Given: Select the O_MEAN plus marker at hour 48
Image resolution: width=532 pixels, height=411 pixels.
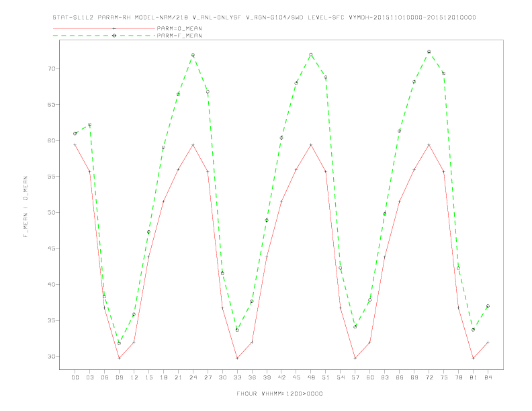Looking at the screenshot, I should click(311, 145).
